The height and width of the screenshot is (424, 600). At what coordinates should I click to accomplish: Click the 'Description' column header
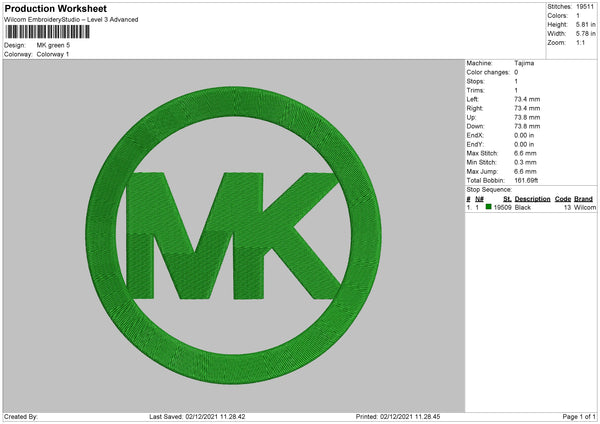tap(532, 199)
